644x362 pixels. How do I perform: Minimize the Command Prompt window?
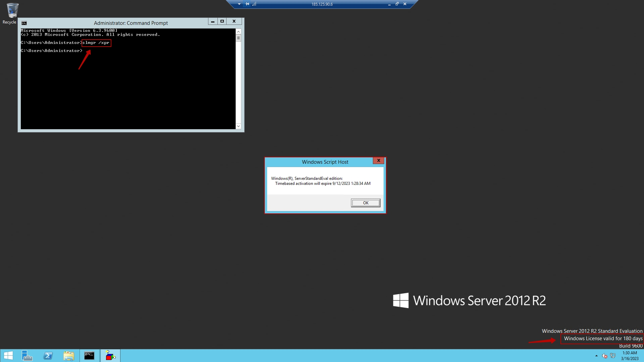pyautogui.click(x=213, y=21)
